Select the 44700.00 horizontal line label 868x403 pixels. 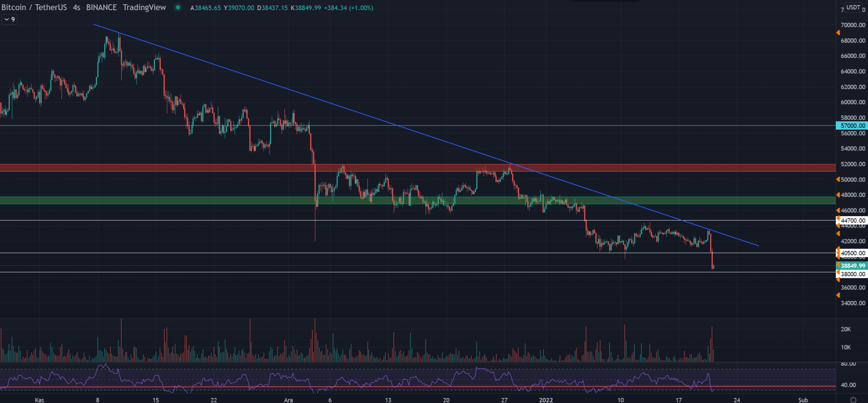tap(852, 220)
